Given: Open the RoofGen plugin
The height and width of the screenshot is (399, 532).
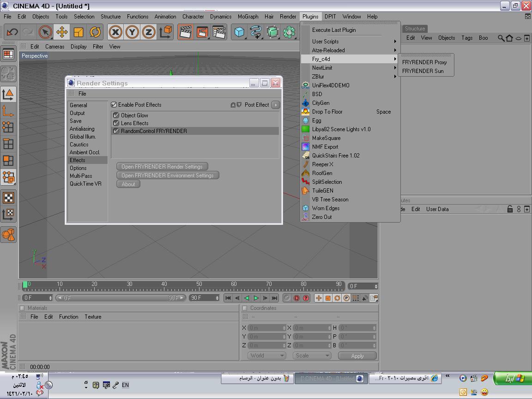Looking at the screenshot, I should (x=351, y=173).
